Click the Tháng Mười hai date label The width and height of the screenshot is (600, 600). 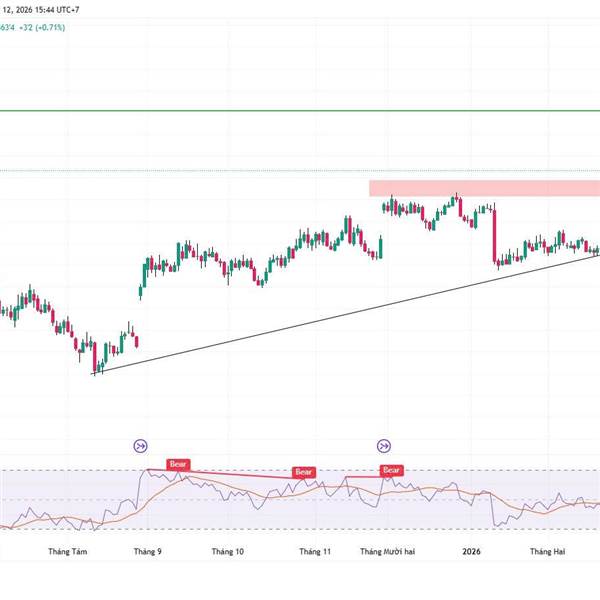pos(388,551)
